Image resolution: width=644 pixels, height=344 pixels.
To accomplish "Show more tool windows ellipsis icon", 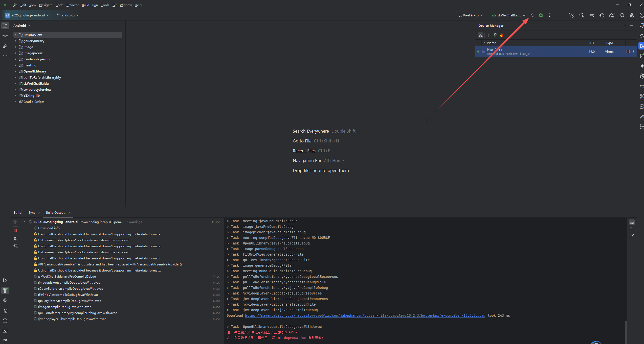I will coord(5,56).
